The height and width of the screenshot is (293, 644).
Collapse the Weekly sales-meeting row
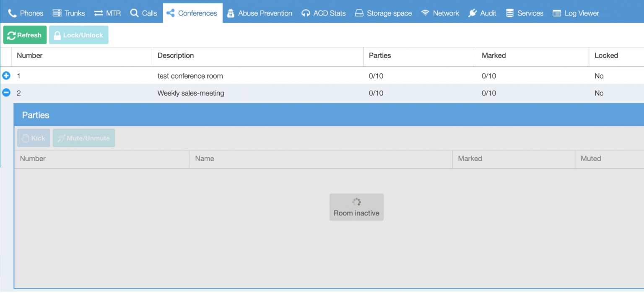[x=6, y=92]
